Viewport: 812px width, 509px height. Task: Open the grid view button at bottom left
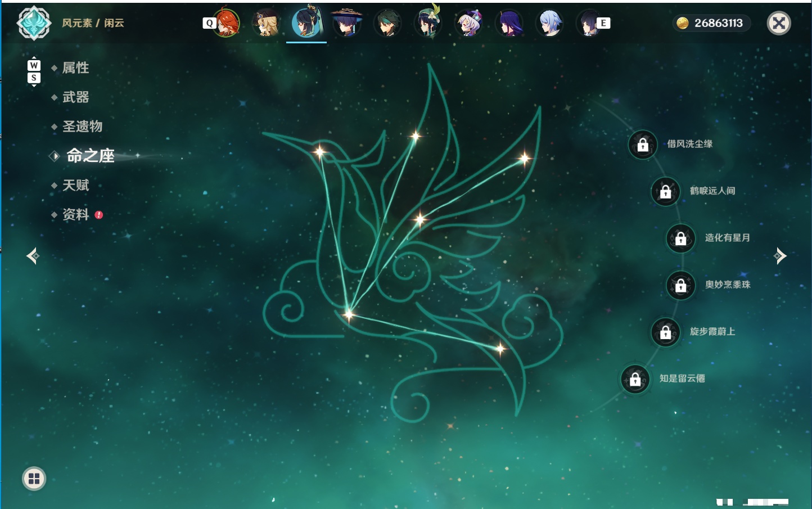coord(34,479)
